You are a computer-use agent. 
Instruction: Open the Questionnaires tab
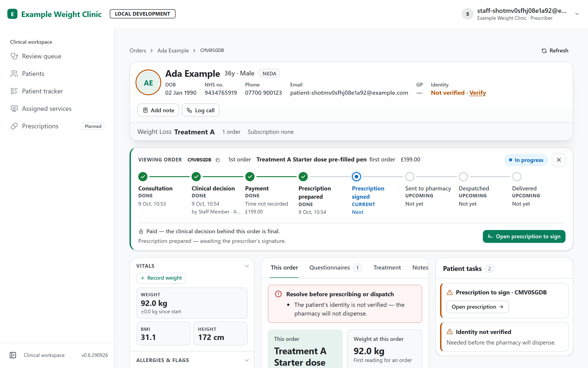pos(335,268)
